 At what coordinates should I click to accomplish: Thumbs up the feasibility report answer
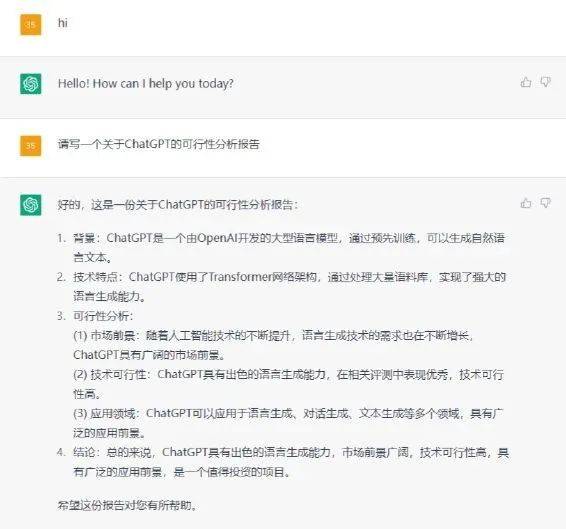[526, 203]
